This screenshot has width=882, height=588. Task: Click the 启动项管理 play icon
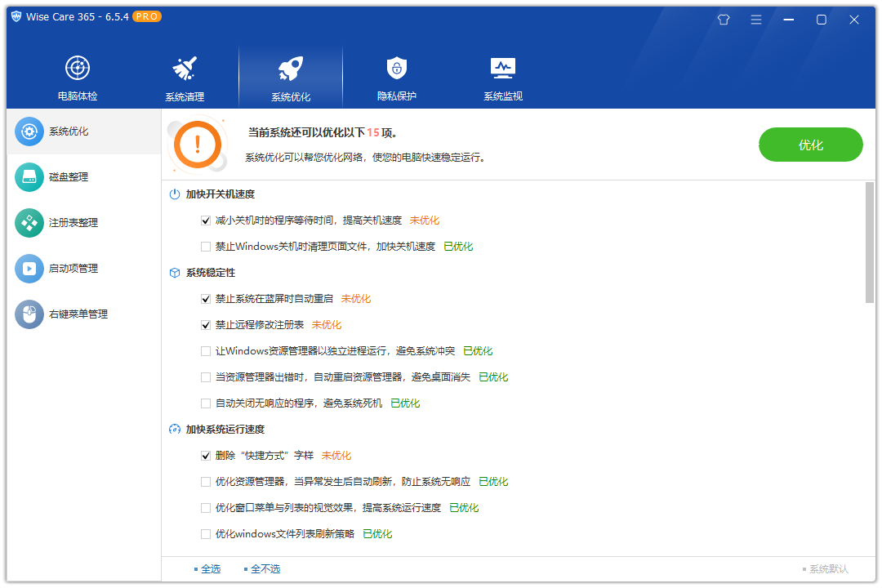pyautogui.click(x=29, y=269)
